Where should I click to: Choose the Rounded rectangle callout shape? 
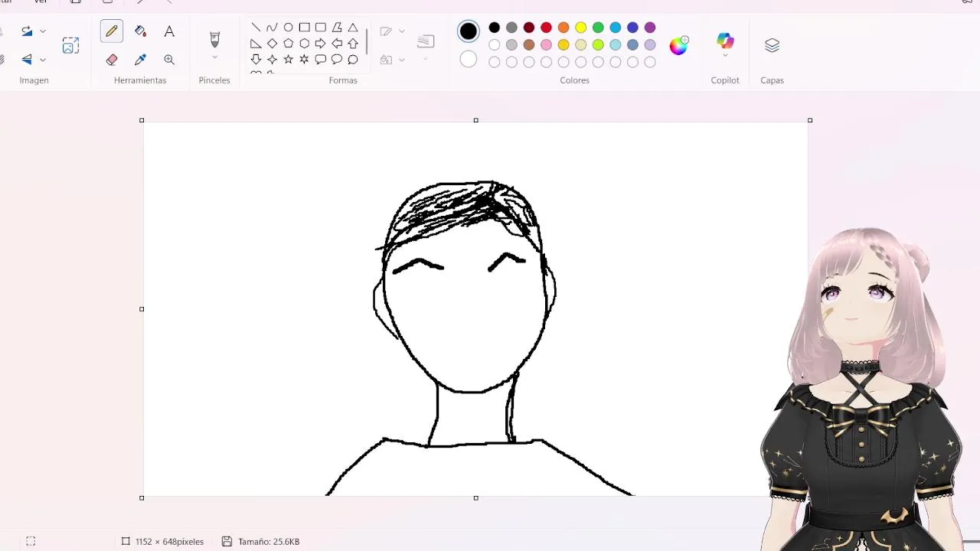point(321,60)
